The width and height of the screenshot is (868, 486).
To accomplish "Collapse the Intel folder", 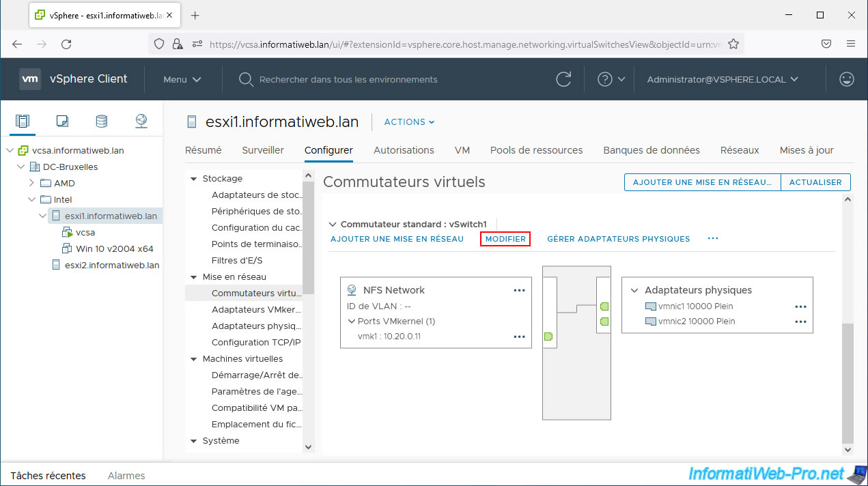I will pyautogui.click(x=31, y=200).
